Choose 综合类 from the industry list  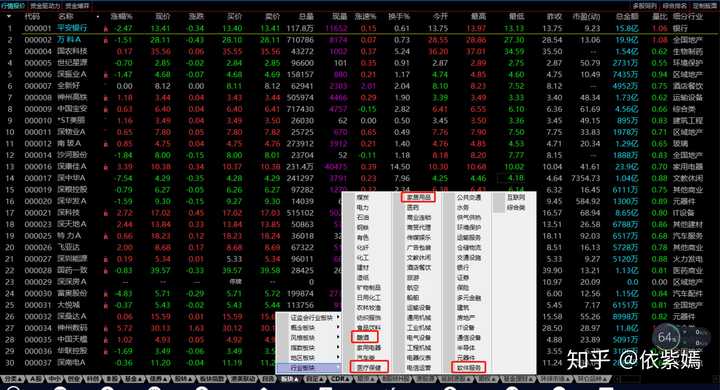(516, 208)
